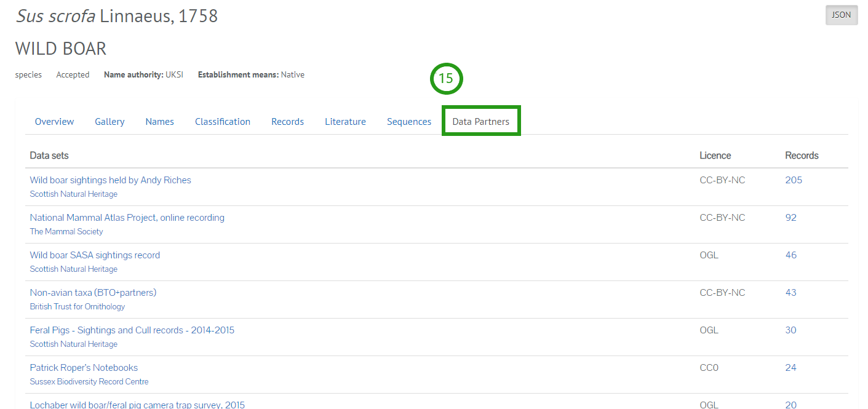
Task: View 'Patrick Roper's Notebooks' dataset
Action: click(84, 367)
